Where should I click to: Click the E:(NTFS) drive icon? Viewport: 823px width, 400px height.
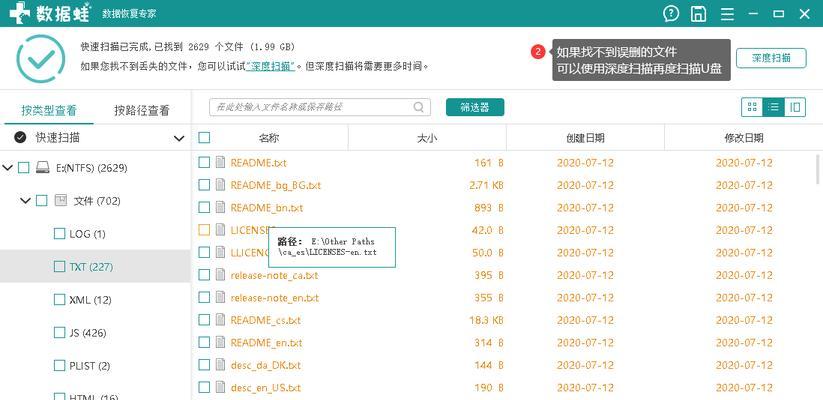click(43, 168)
